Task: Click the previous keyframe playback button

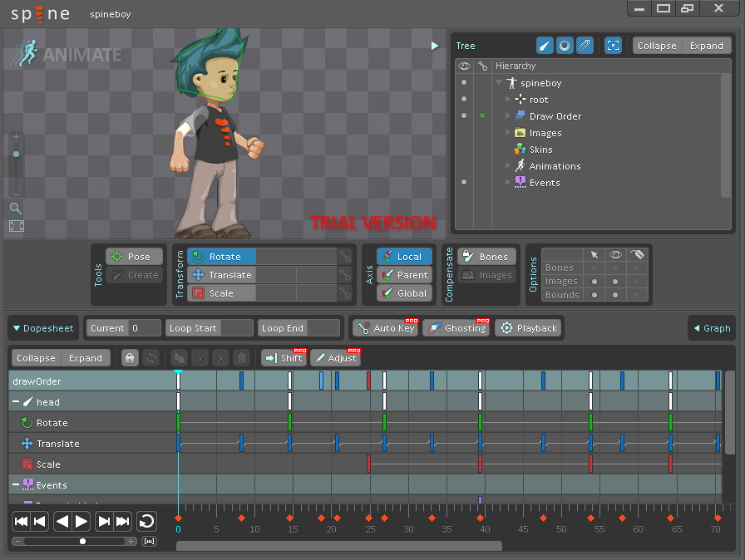Action: pyautogui.click(x=40, y=522)
